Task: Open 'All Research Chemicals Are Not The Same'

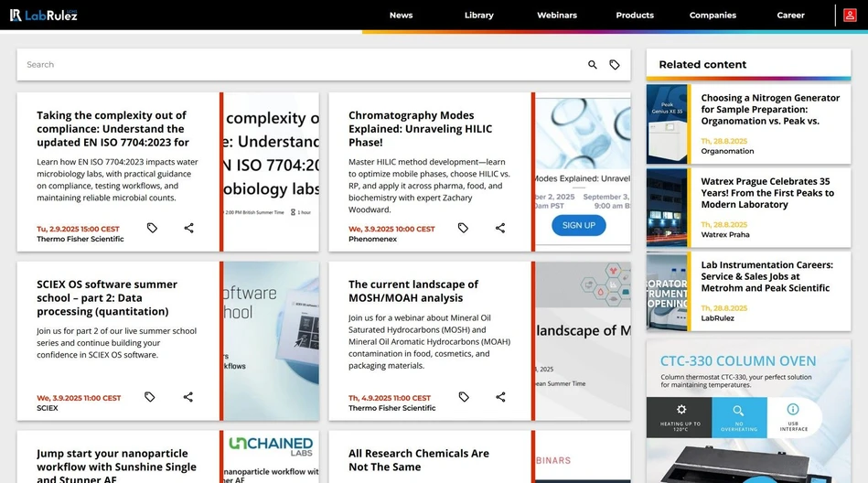Action: click(419, 460)
